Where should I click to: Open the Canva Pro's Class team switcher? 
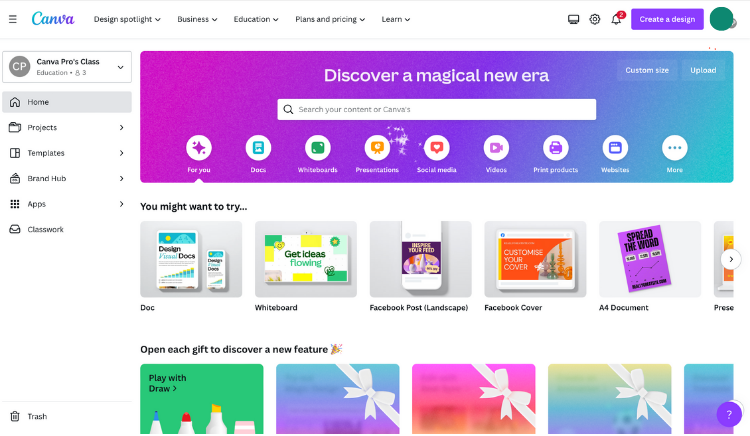pos(67,67)
